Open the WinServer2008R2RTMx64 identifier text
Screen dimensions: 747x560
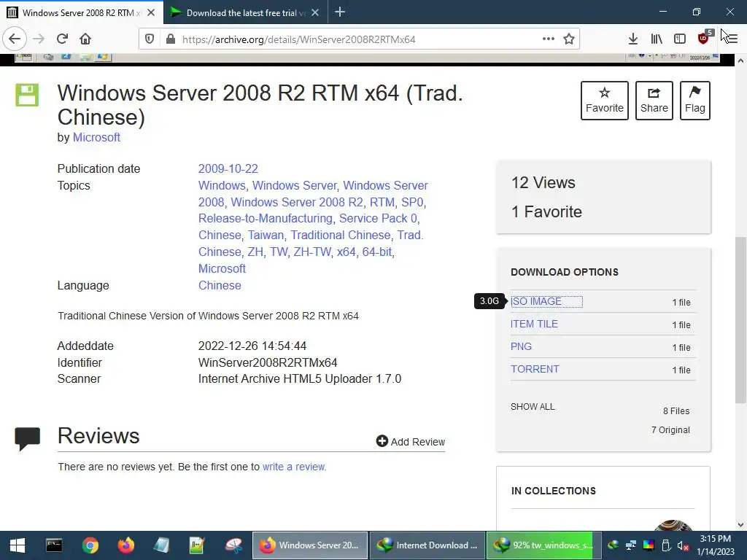268,363
